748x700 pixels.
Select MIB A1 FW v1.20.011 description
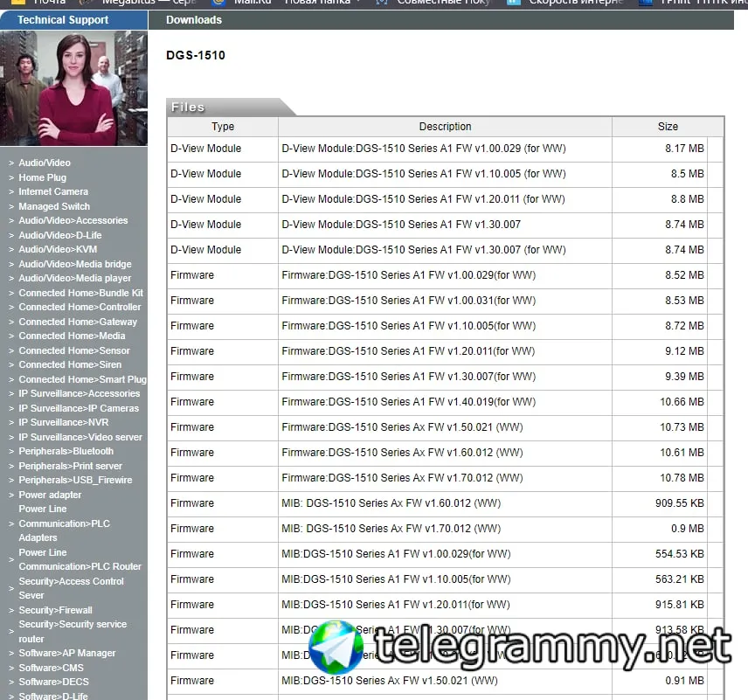[x=396, y=604]
